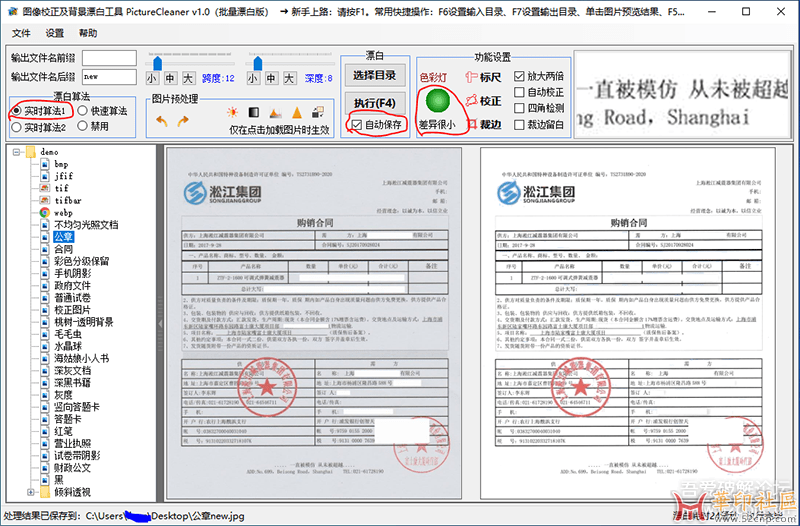Click the orange triangle sharpen icon

(297, 112)
